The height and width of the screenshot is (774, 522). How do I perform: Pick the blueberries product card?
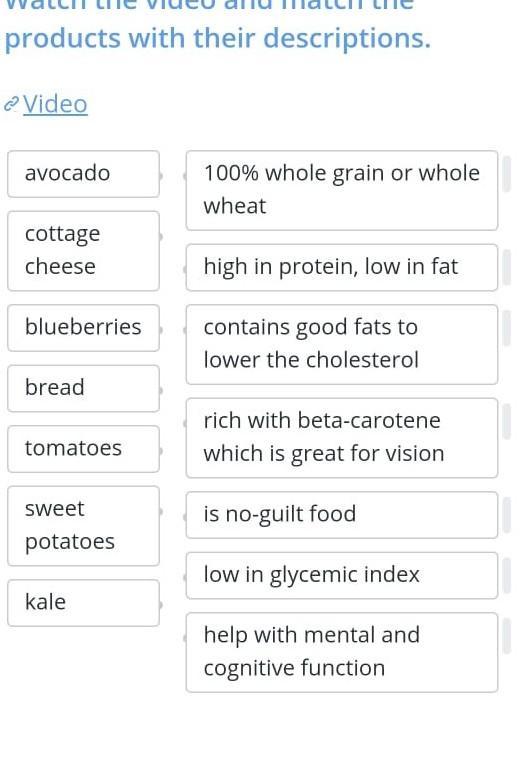point(83,328)
